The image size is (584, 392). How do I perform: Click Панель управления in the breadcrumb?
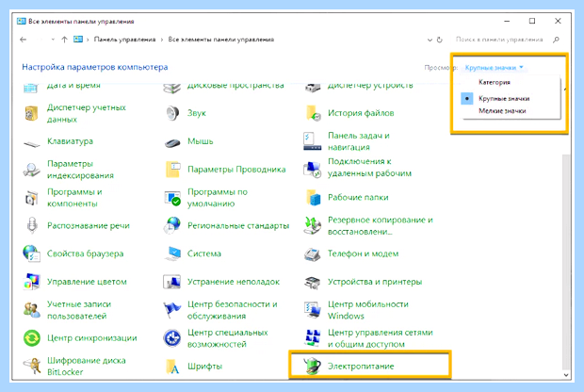click(124, 40)
